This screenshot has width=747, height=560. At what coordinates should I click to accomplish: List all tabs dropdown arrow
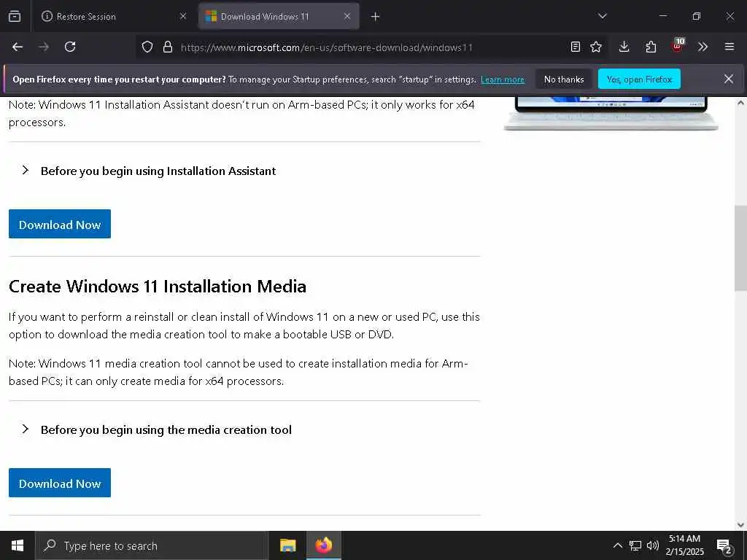pyautogui.click(x=602, y=16)
